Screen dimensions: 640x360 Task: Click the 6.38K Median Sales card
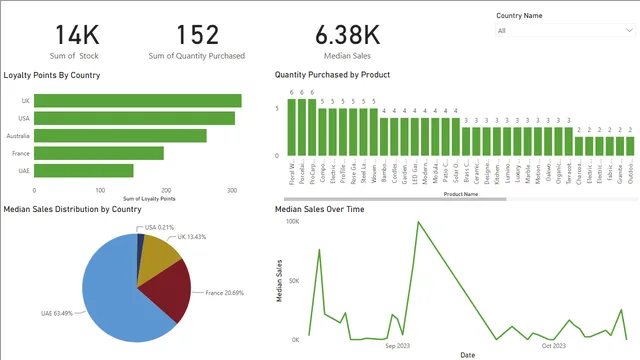click(347, 41)
